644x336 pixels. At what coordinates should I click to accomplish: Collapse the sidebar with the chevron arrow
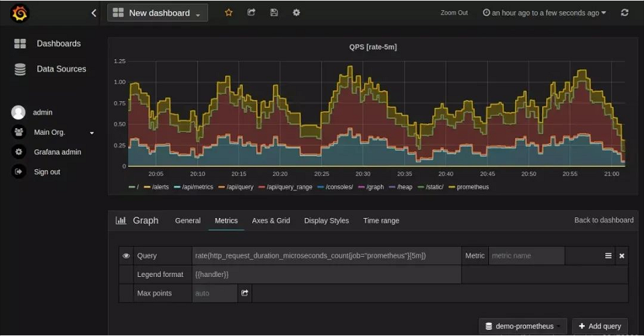pos(93,13)
